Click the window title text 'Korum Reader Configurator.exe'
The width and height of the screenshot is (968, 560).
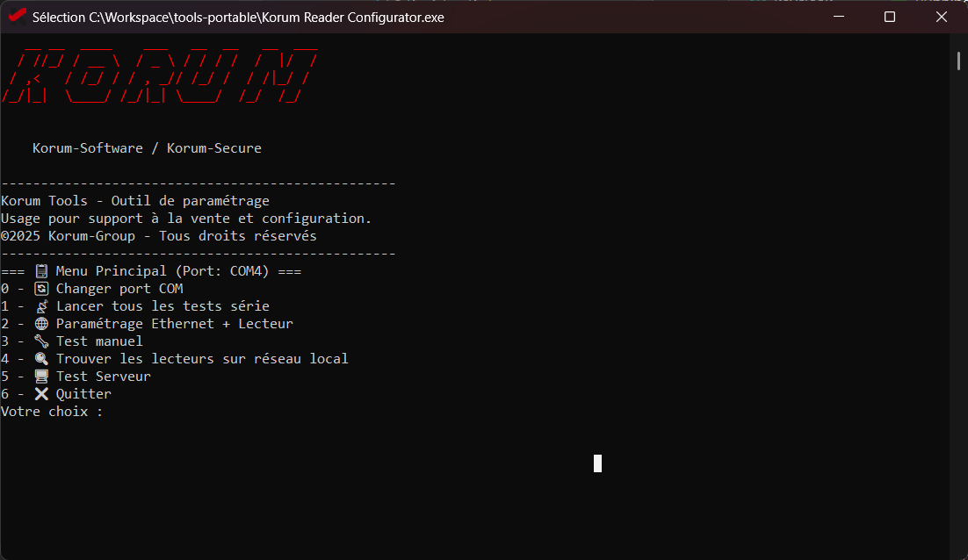point(352,18)
